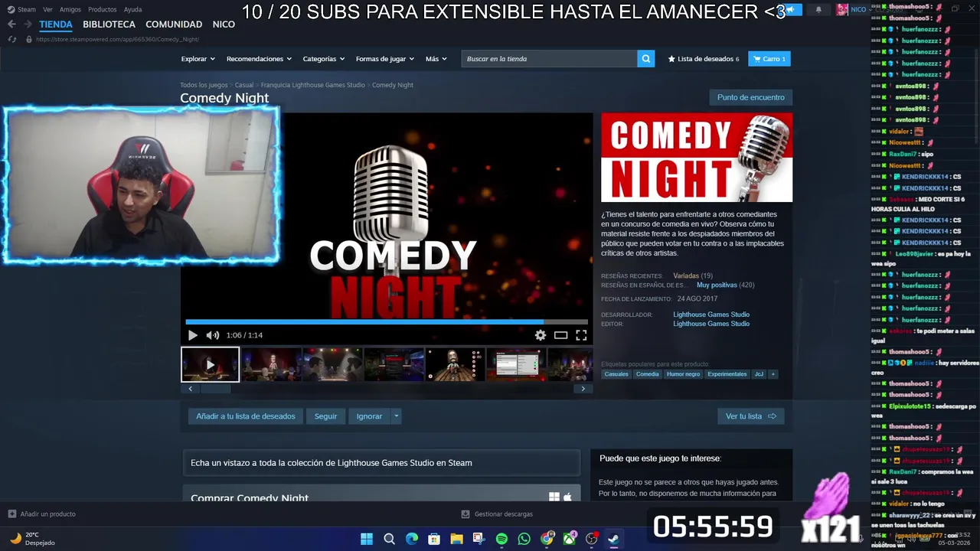
Task: Play the Comedy Night trailer video
Action: pyautogui.click(x=192, y=335)
